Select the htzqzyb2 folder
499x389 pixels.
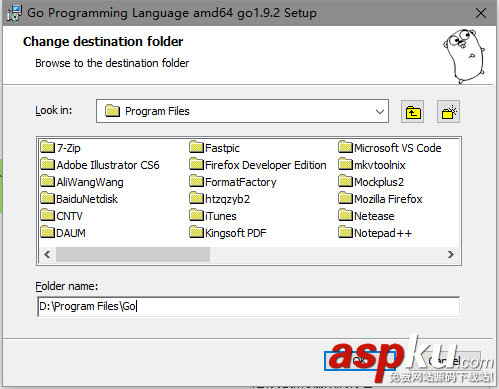click(x=219, y=199)
